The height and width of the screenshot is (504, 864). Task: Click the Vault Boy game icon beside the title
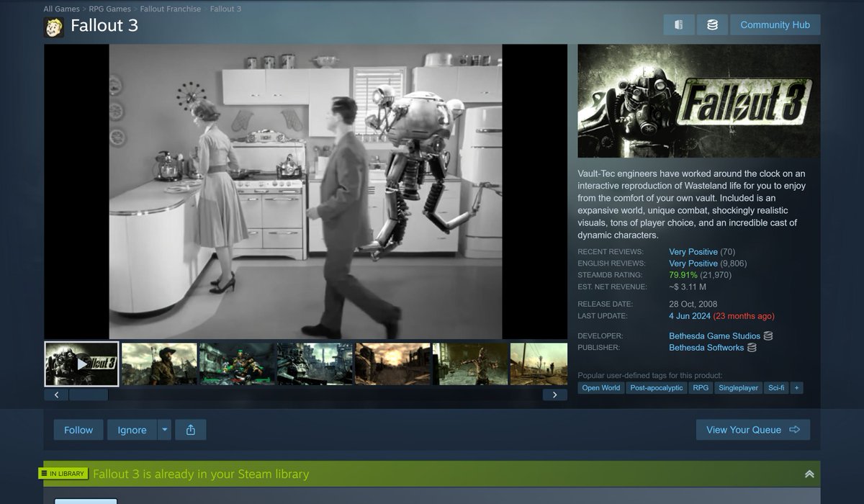54,27
